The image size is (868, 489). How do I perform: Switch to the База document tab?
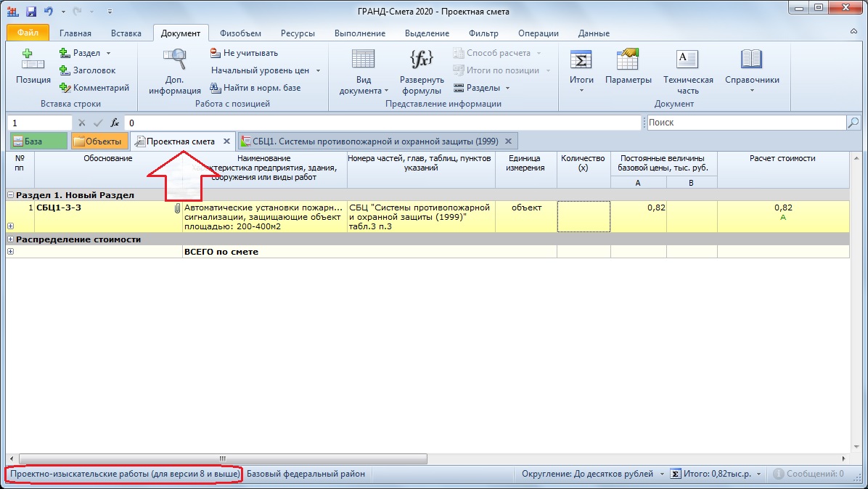38,141
